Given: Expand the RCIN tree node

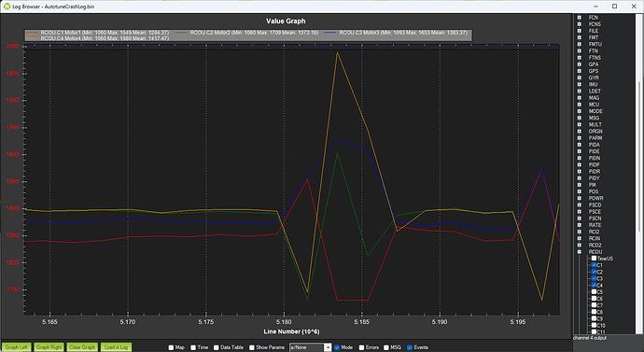Looking at the screenshot, I should [579, 238].
